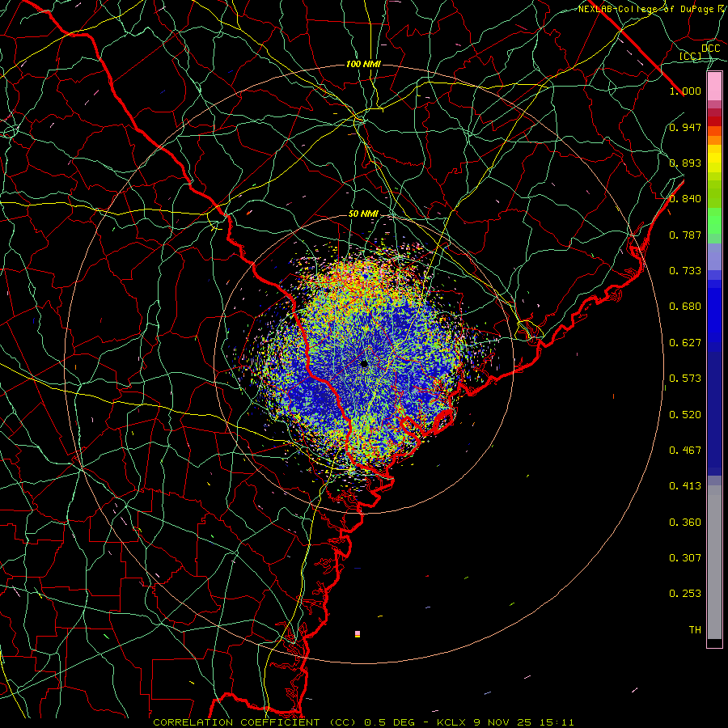Click the 0.253 color scale value
The height and width of the screenshot is (728, 728).
pyautogui.click(x=685, y=594)
